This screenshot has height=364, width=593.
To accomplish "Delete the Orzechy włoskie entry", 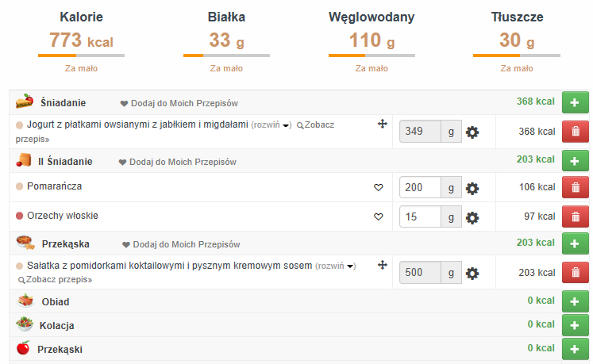I will [576, 216].
